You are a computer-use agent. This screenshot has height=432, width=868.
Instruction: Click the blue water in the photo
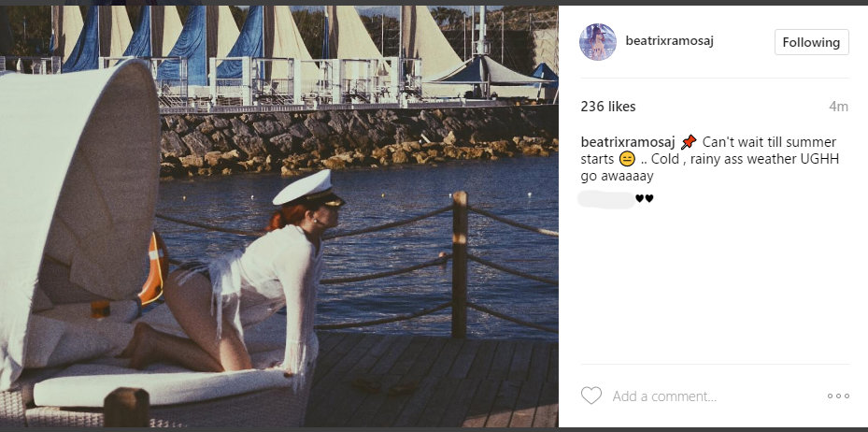tap(402, 206)
